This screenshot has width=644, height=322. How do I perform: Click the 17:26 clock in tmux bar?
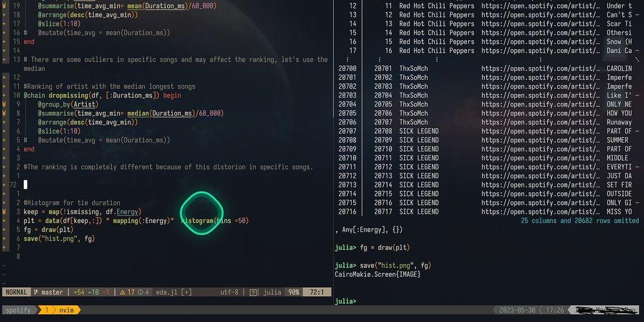pos(553,310)
